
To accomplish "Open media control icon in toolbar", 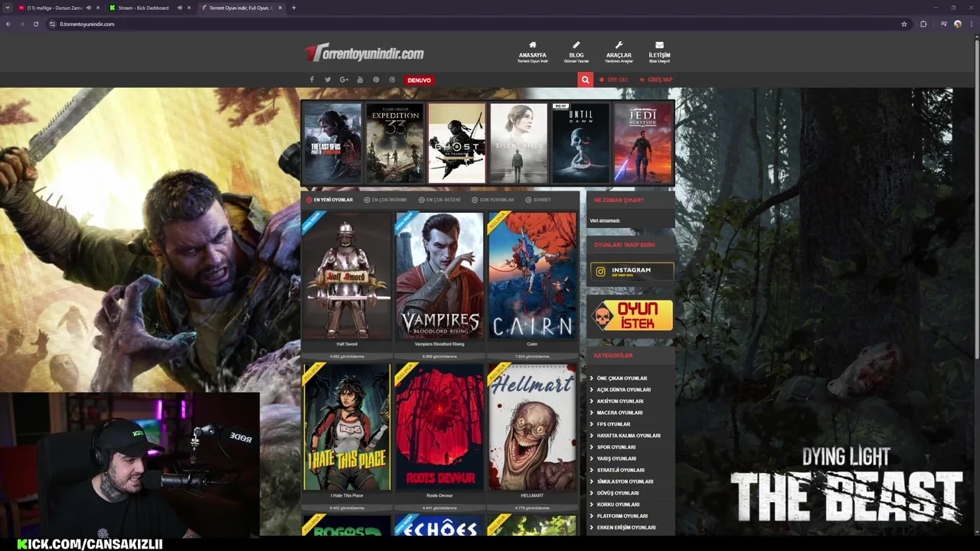I will [x=944, y=24].
